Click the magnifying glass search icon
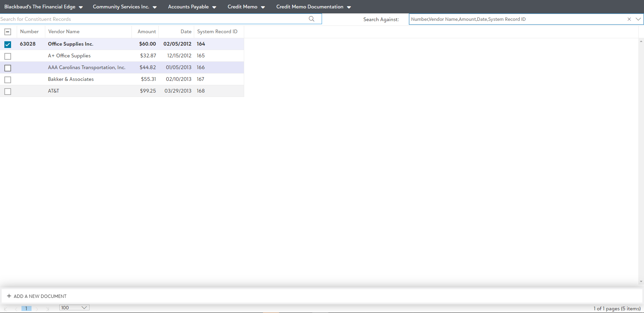The image size is (644, 313). (312, 19)
